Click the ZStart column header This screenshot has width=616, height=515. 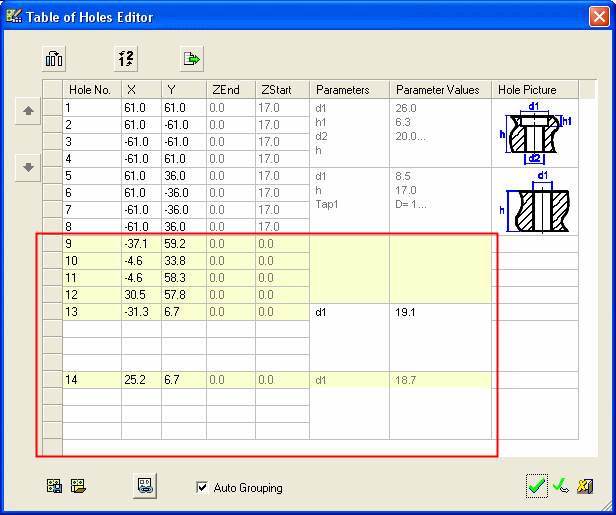pyautogui.click(x=282, y=90)
